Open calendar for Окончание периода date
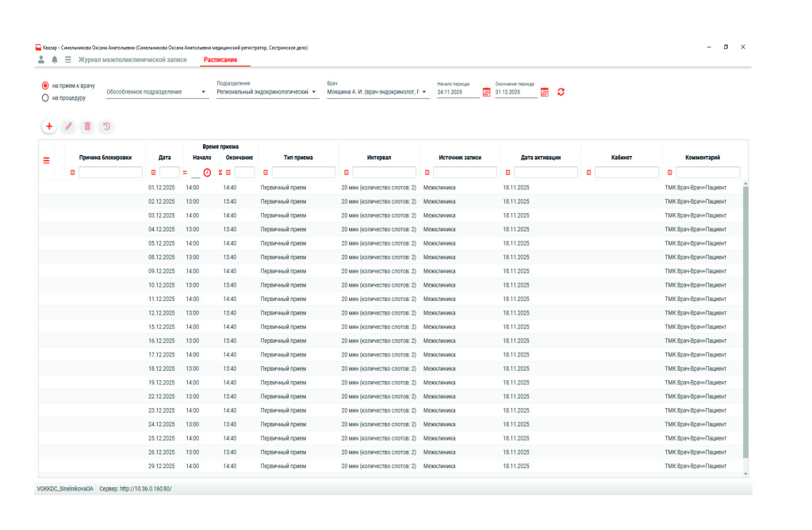Viewport: 812px width, 530px height. point(545,92)
